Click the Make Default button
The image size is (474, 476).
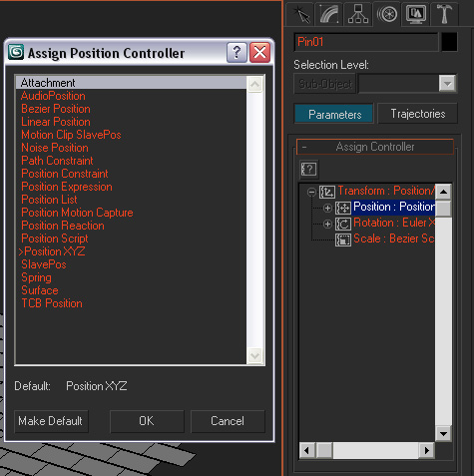click(51, 421)
